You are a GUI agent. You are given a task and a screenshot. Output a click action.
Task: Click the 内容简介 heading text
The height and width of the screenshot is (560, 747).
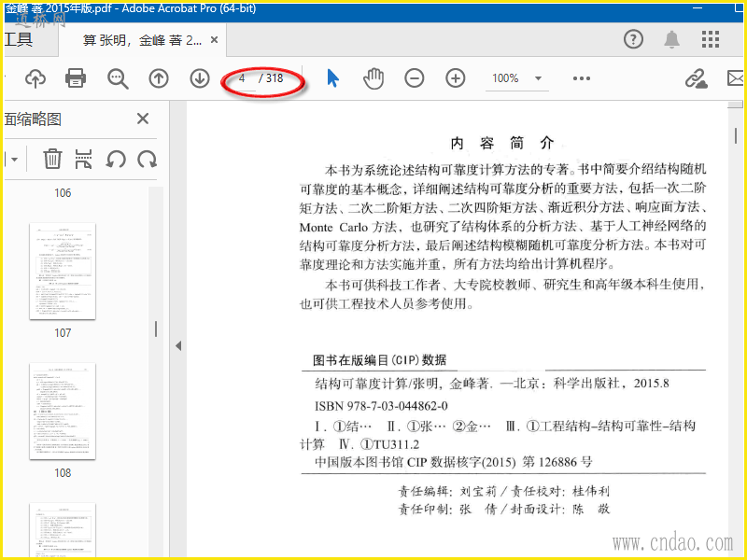[502, 143]
